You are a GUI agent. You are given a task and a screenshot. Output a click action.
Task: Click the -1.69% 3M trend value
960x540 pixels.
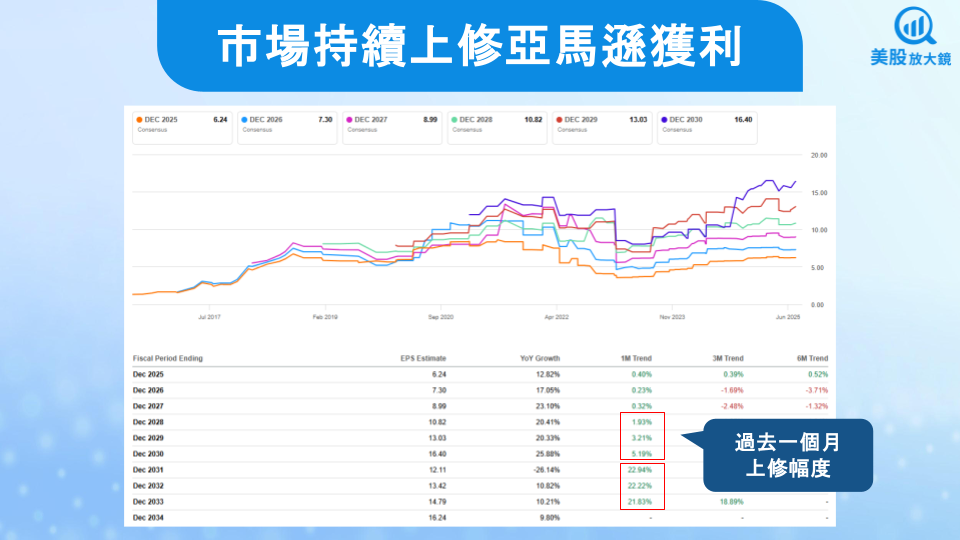(733, 390)
